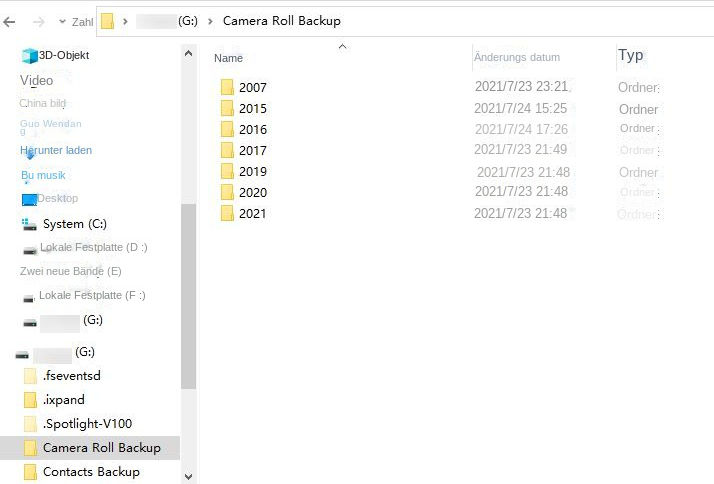Image resolution: width=714 pixels, height=484 pixels.
Task: Click the date 2021/7/24 17:26
Action: click(x=521, y=129)
